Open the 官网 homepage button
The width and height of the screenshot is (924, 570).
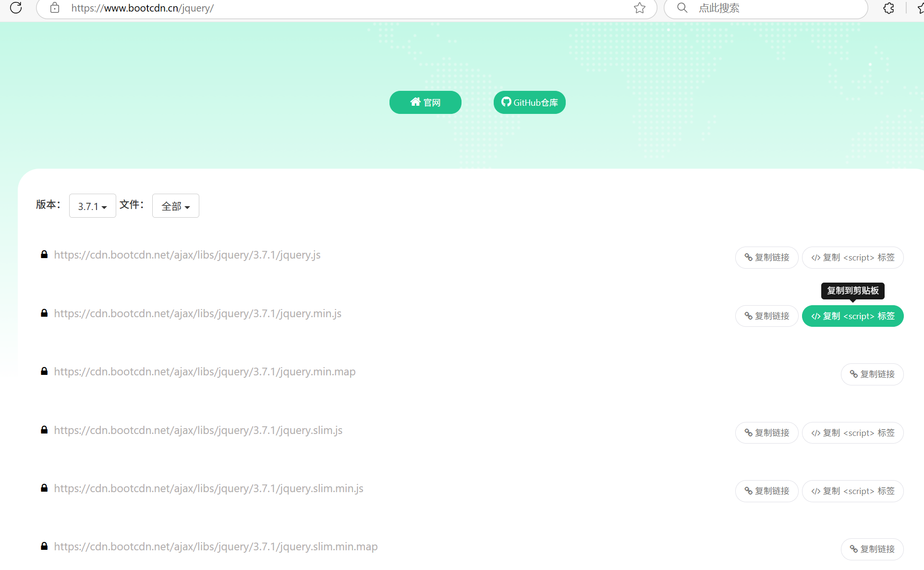(x=425, y=102)
